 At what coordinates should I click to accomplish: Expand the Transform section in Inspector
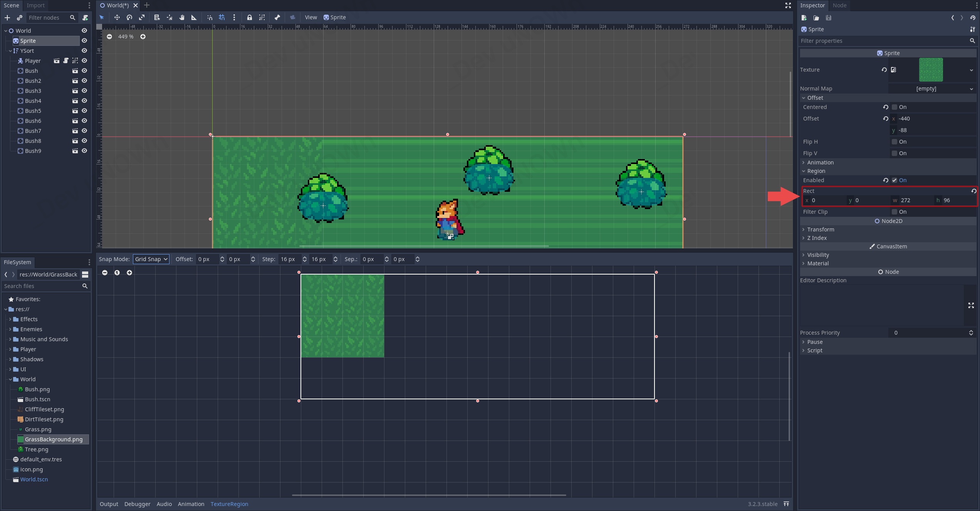(x=821, y=230)
